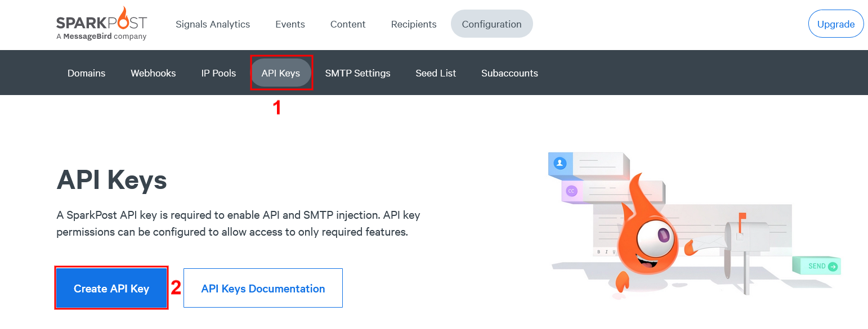The width and height of the screenshot is (868, 329).
Task: Switch to Domains tab
Action: tap(87, 73)
